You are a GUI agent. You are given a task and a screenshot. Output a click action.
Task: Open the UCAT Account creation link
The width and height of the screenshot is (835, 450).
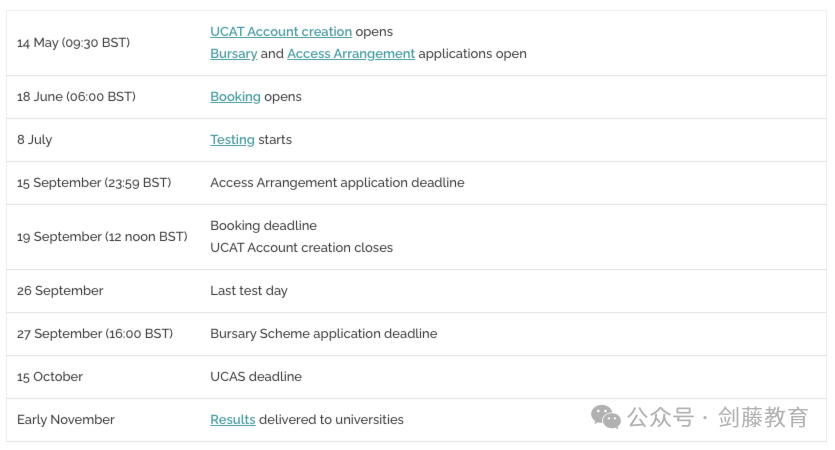click(281, 32)
